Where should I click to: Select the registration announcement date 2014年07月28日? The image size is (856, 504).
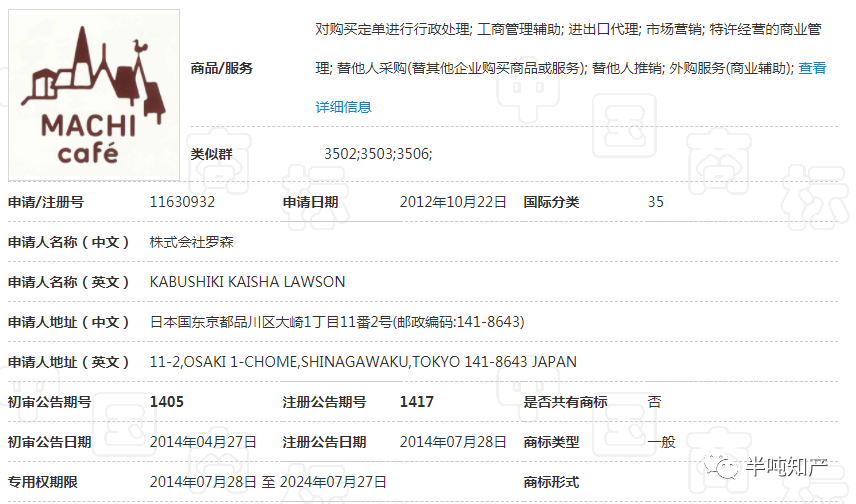click(x=453, y=442)
